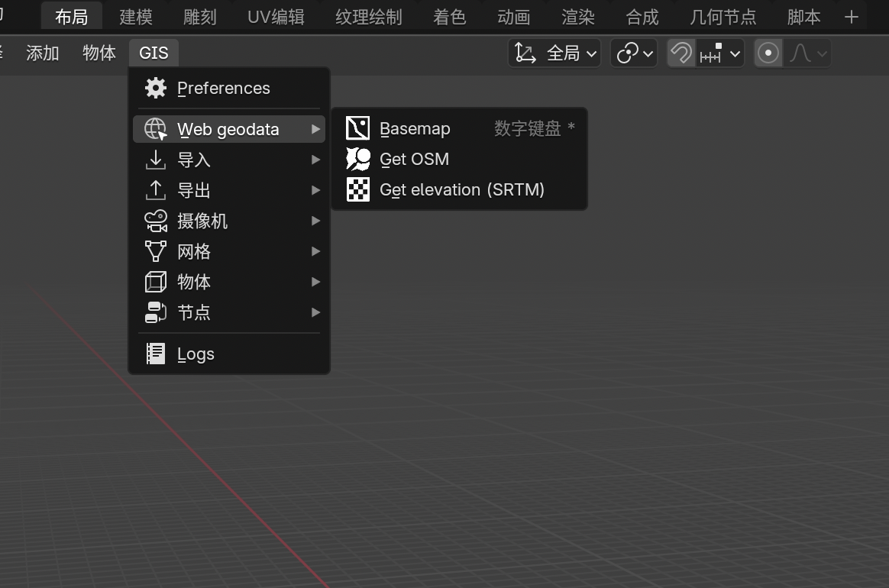
Task: Click the Basemap icon in submenu
Action: click(357, 128)
